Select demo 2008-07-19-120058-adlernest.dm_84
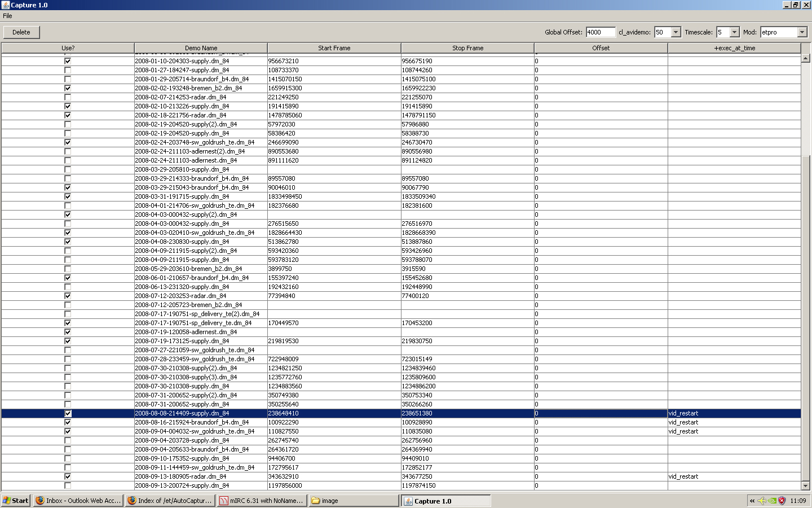 (x=201, y=332)
